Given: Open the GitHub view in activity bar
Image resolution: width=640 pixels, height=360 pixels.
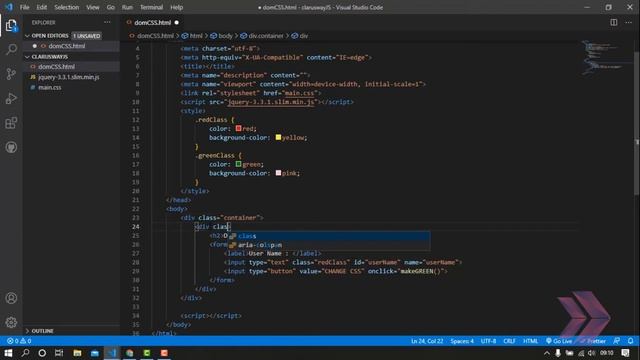Looking at the screenshot, I should click(11, 147).
